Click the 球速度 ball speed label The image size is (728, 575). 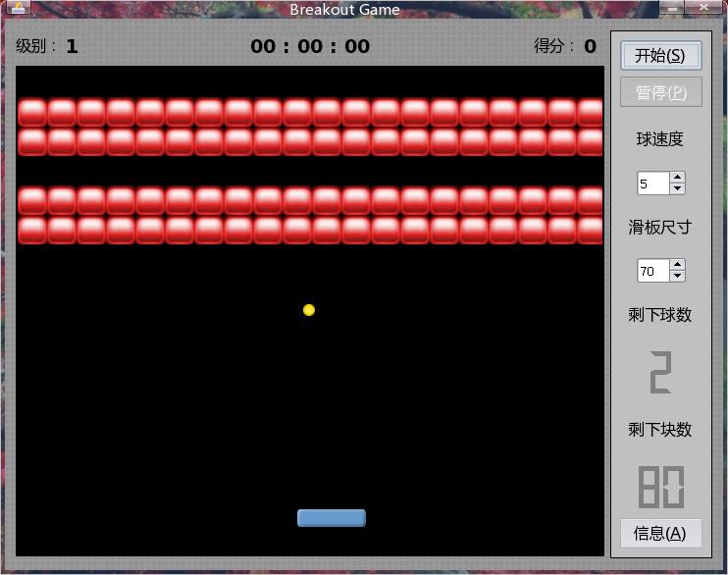click(659, 139)
